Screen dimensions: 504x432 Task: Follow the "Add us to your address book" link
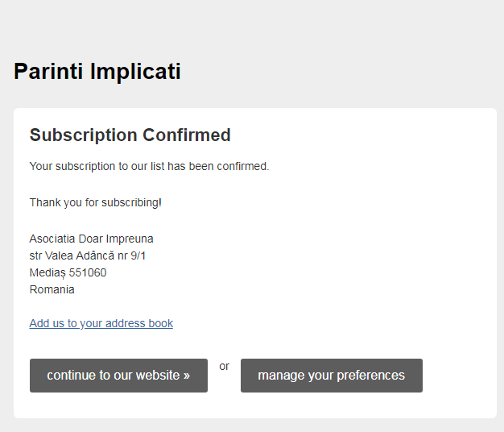coord(101,323)
